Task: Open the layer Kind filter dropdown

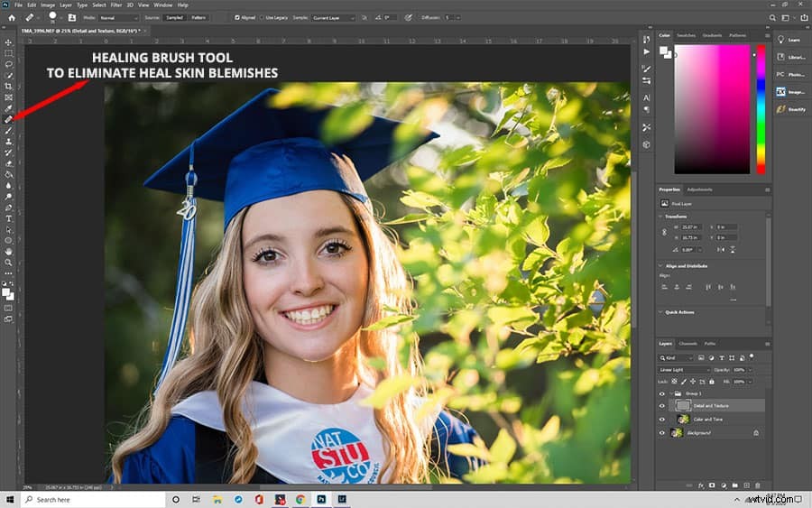Action: click(676, 358)
